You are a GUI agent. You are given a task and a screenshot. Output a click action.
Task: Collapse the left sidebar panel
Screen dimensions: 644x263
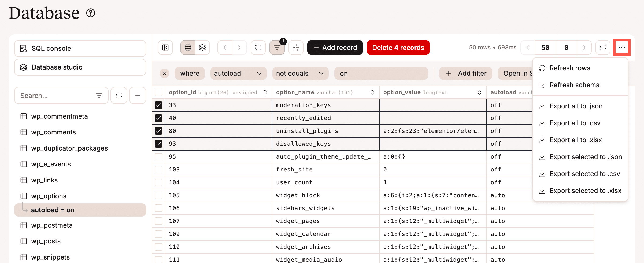165,47
